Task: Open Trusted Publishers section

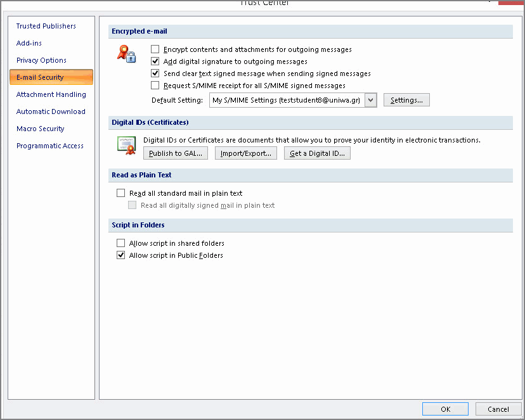Action: pyautogui.click(x=46, y=26)
